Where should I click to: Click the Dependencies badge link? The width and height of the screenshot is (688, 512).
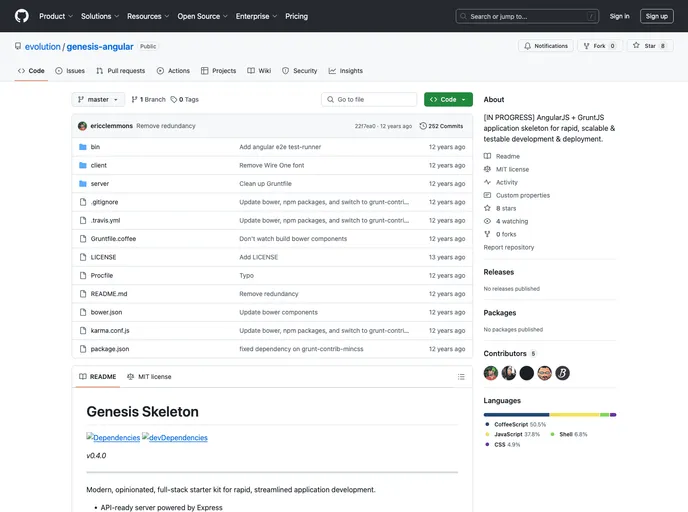click(113, 437)
